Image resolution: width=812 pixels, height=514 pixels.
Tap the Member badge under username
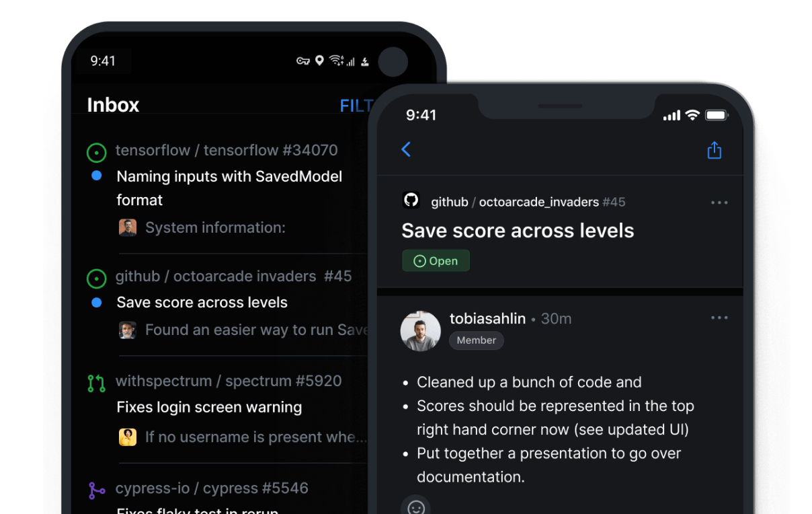[x=476, y=340]
